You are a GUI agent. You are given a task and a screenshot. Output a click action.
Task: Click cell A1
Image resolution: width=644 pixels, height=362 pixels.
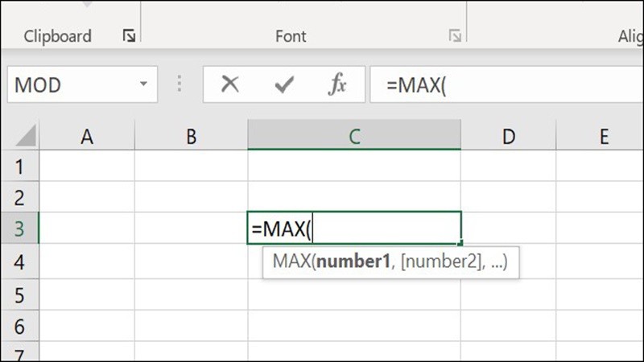point(87,166)
